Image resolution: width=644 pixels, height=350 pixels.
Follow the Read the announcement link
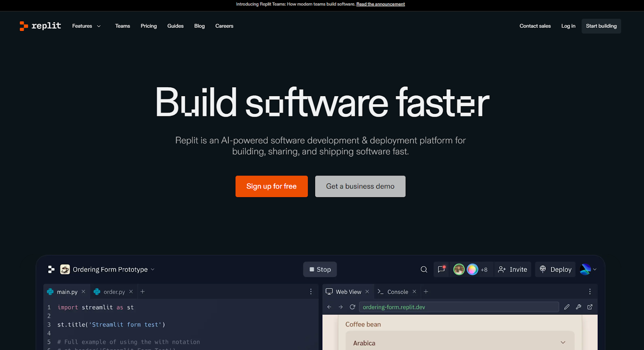click(380, 4)
